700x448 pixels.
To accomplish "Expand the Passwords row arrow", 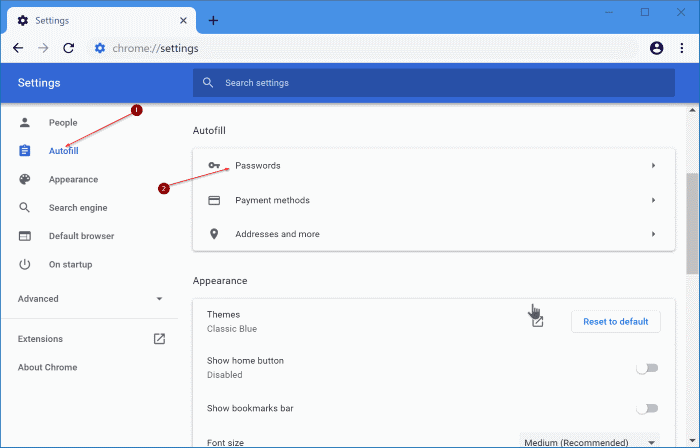I will point(653,166).
